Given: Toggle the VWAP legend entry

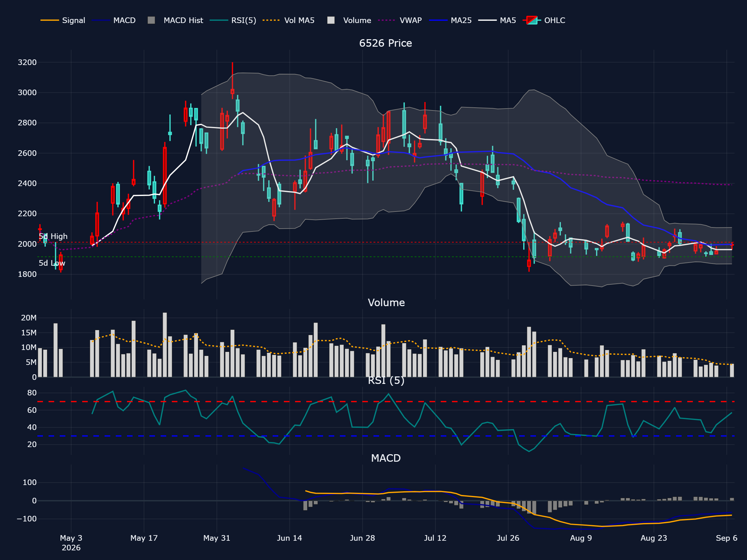Looking at the screenshot, I should coord(400,20).
